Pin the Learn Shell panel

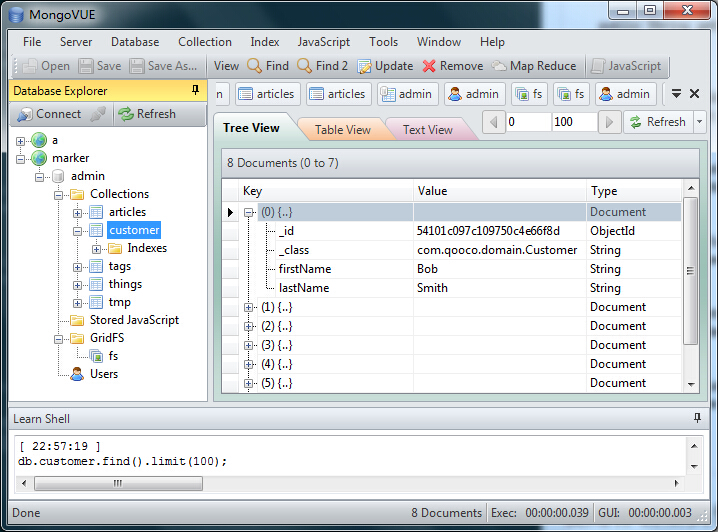pyautogui.click(x=697, y=418)
